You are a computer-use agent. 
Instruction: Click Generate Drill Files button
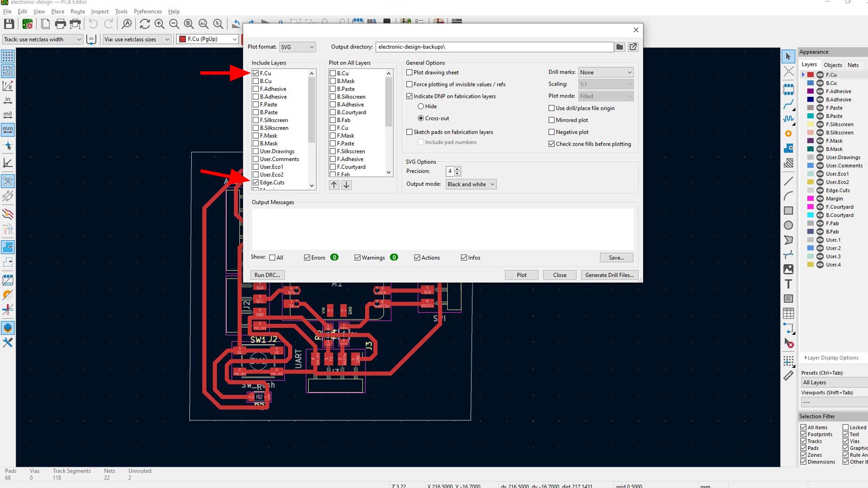pyautogui.click(x=609, y=275)
